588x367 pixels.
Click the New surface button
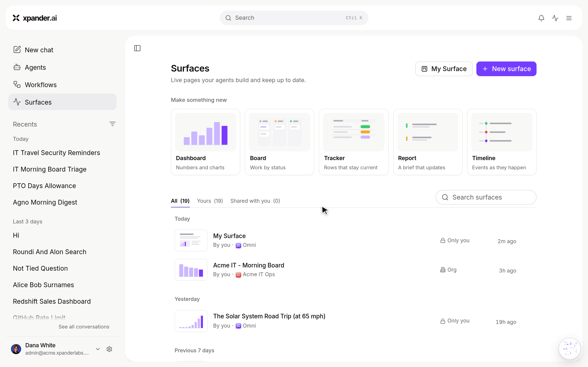click(506, 69)
